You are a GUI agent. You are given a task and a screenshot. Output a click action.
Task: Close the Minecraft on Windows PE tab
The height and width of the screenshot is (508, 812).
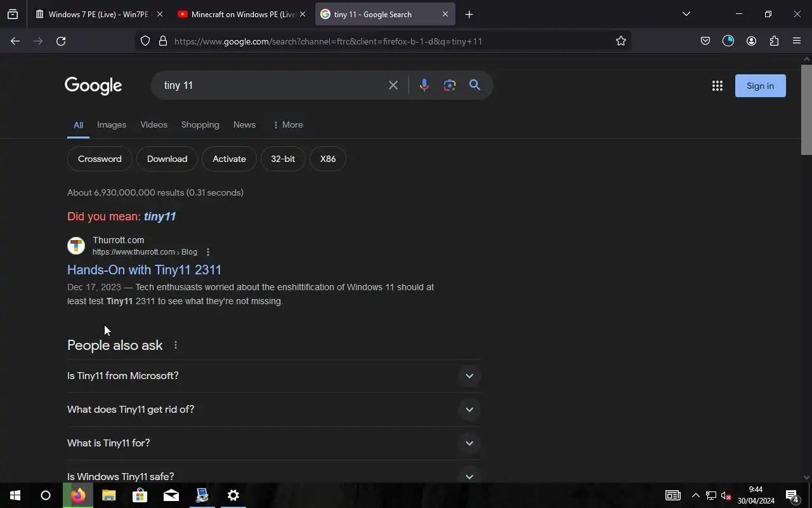[302, 14]
